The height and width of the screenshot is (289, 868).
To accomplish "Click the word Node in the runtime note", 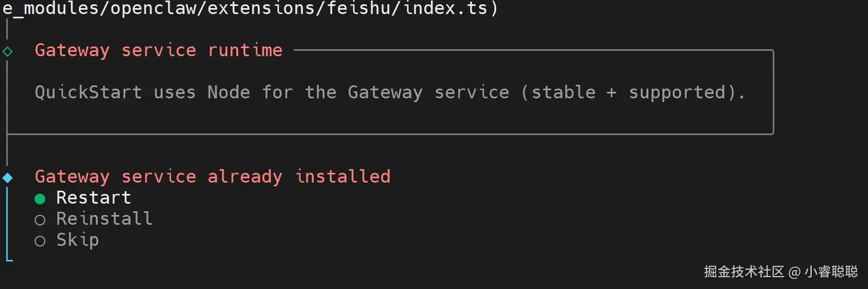I will click(x=229, y=92).
